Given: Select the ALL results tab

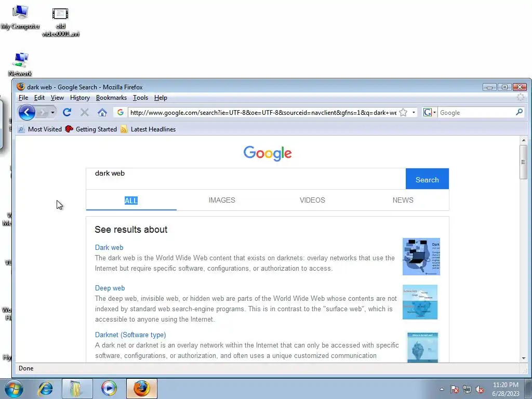Looking at the screenshot, I should point(131,200).
